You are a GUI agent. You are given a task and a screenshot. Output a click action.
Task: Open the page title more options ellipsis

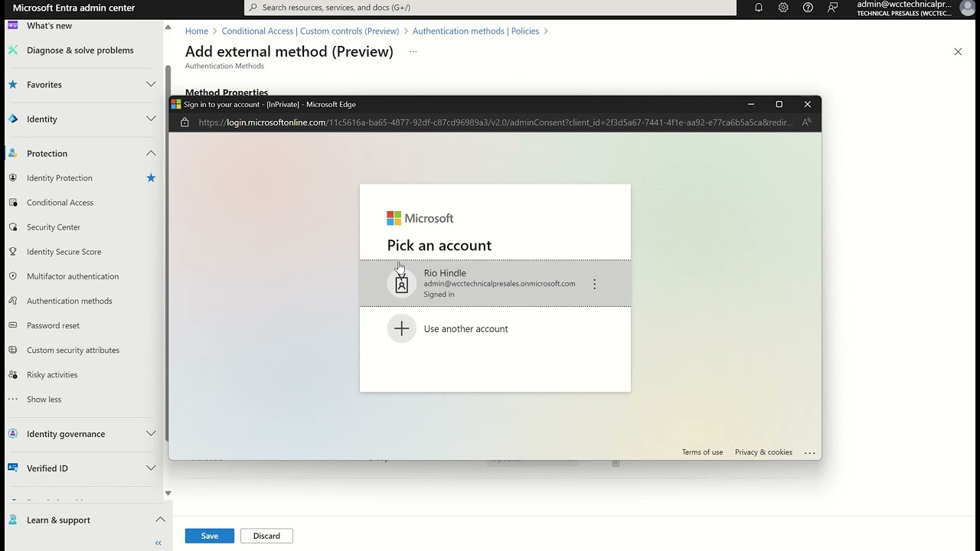tap(413, 51)
